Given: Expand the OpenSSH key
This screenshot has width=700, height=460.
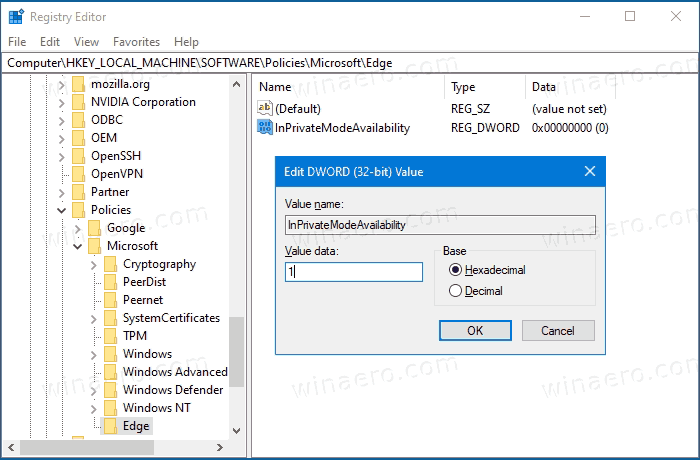Looking at the screenshot, I should tap(62, 156).
